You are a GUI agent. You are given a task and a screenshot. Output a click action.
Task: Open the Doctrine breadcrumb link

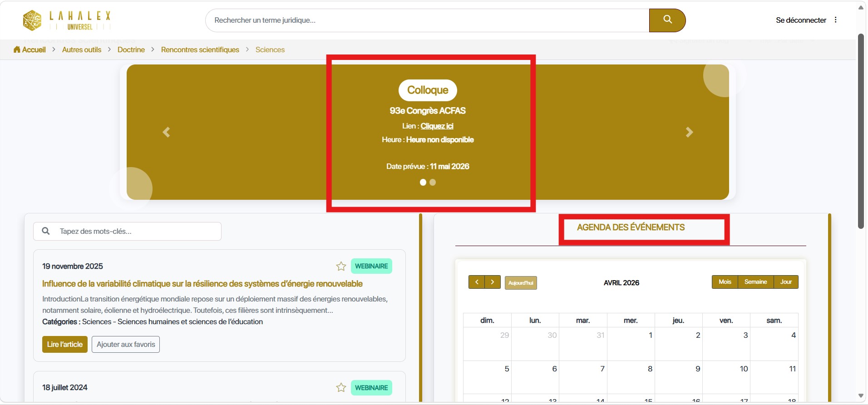tap(131, 49)
